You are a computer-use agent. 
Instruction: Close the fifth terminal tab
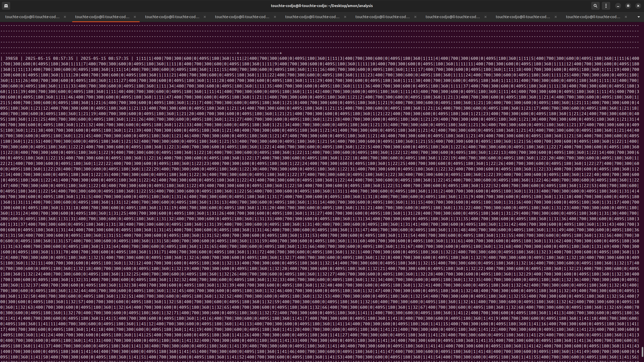345,17
